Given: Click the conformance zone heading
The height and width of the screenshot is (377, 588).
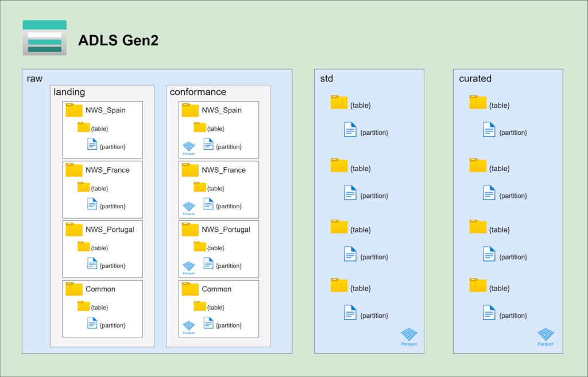Looking at the screenshot, I should [198, 92].
